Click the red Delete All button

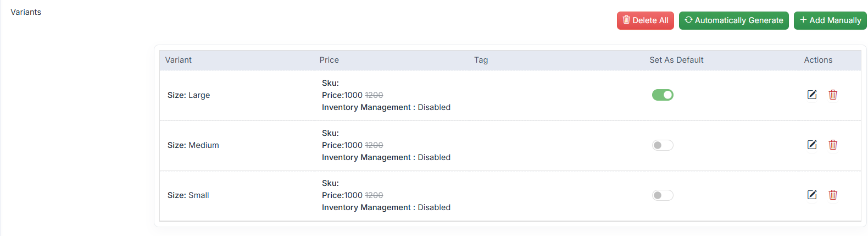(645, 20)
